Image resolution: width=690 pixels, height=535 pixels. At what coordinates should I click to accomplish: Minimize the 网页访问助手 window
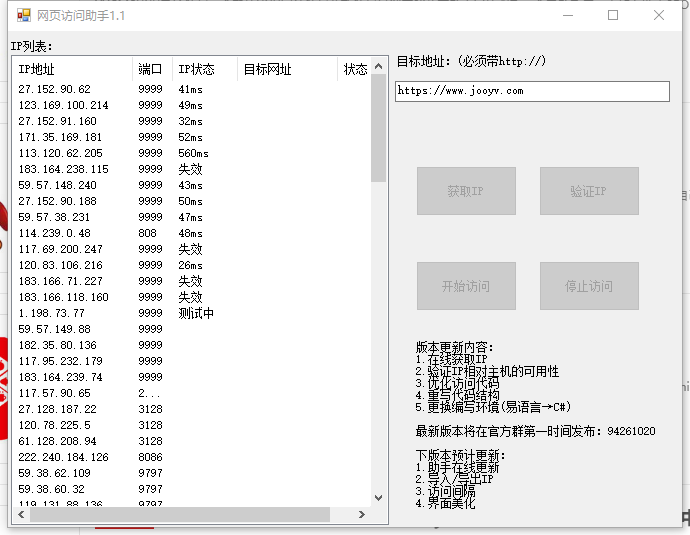tap(568, 15)
